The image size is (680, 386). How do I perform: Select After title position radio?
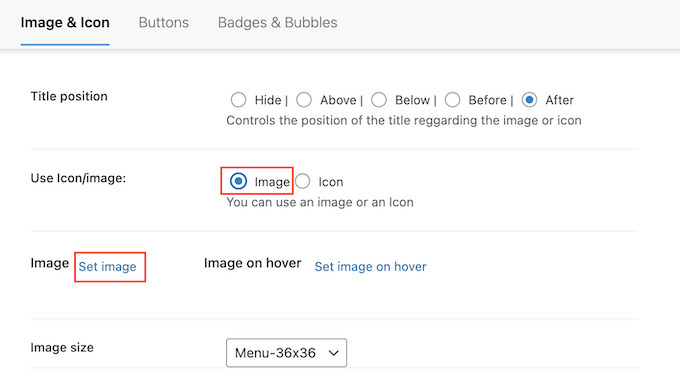(530, 100)
